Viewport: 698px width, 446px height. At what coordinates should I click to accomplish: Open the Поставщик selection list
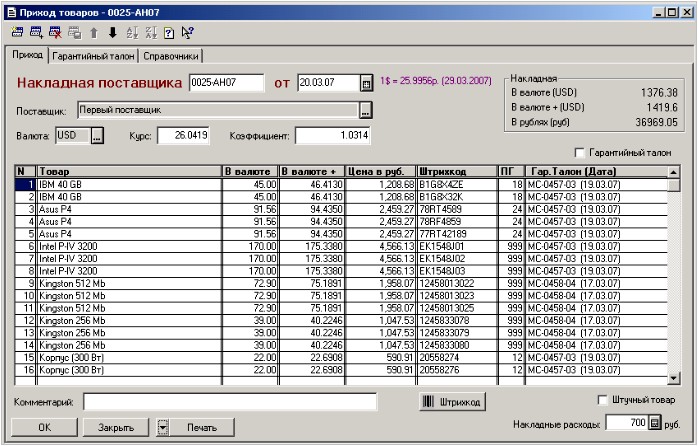point(366,110)
